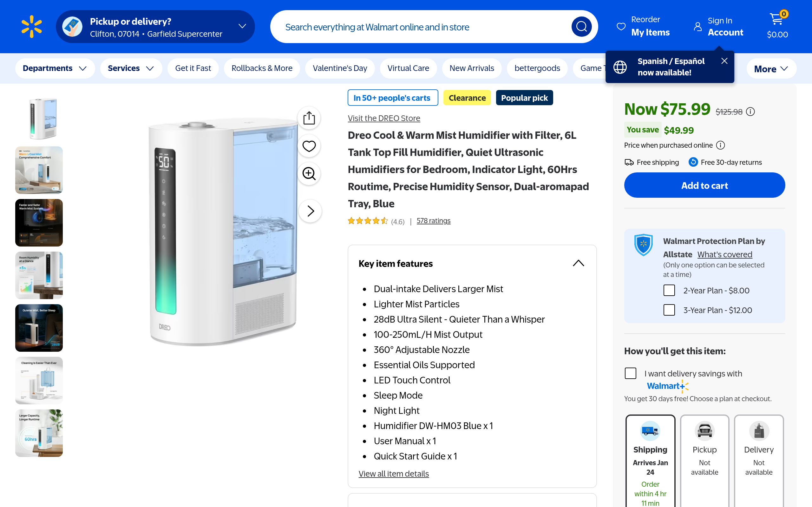Enable Walmart+ delivery savings checkbox

pos(631,373)
